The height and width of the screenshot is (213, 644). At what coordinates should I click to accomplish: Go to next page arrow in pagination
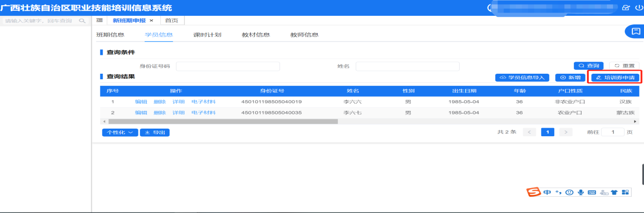[x=565, y=132]
